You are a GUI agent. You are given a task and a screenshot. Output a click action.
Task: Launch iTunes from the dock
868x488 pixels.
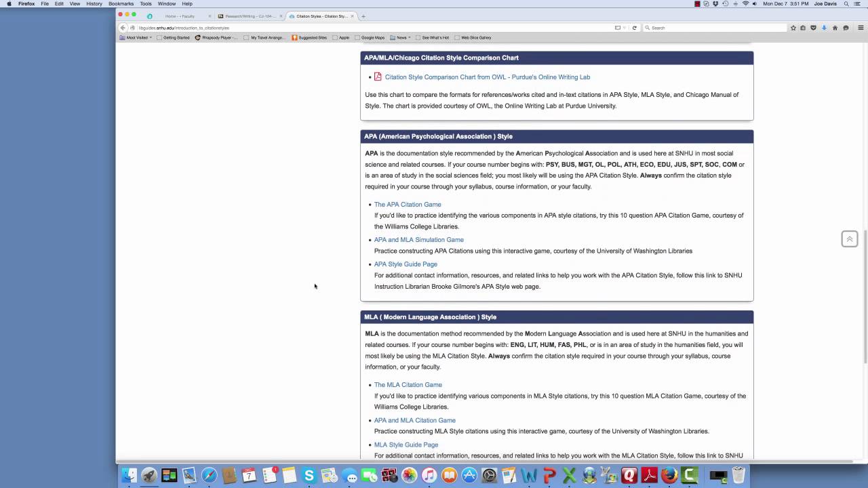(x=429, y=476)
